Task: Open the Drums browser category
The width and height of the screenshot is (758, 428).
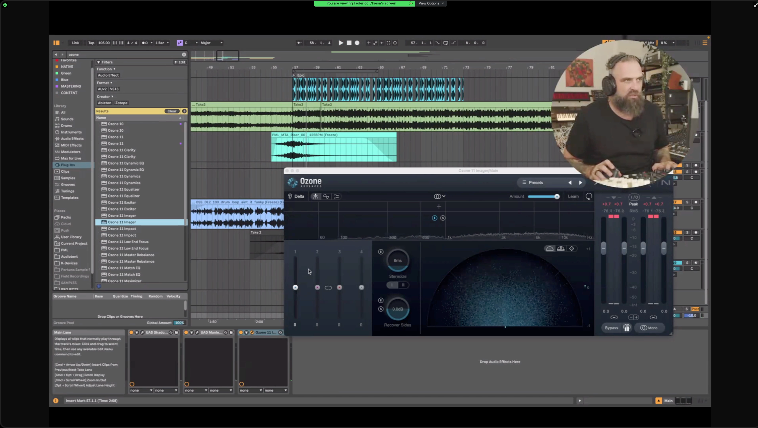Action: tap(66, 126)
